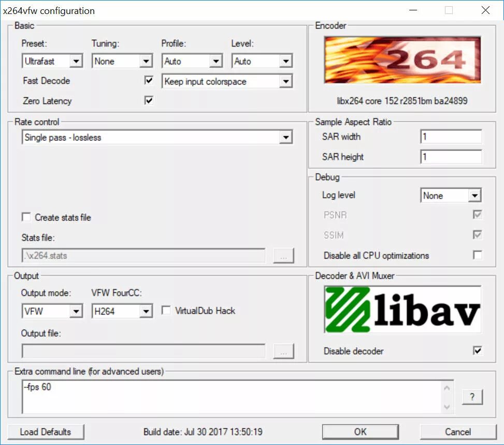The width and height of the screenshot is (504, 445).
Task: Click the Output file path field
Action: 143,351
